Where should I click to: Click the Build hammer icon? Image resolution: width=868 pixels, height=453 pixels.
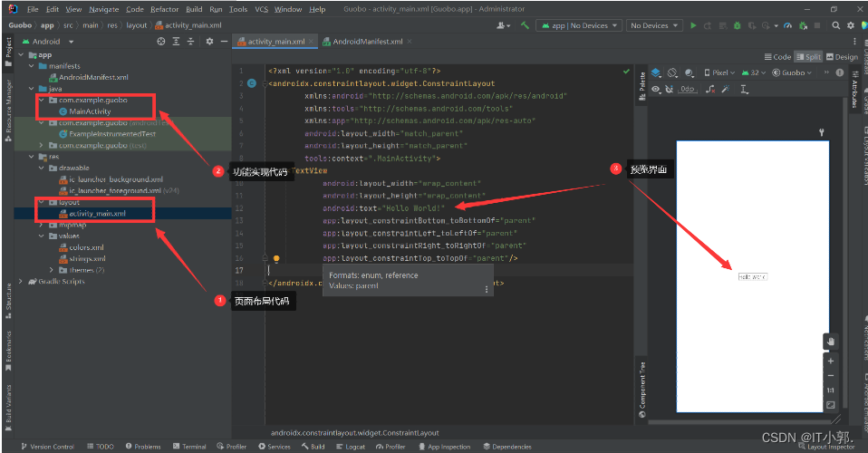pyautogui.click(x=526, y=25)
